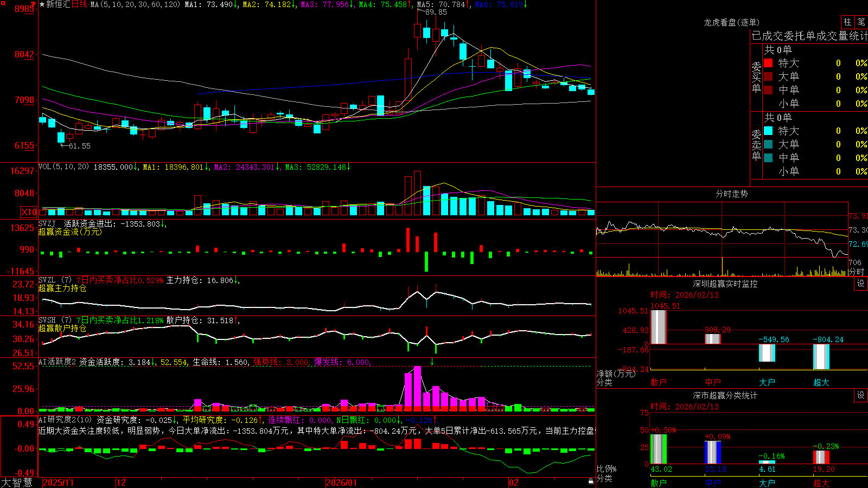This screenshot has height=488, width=868.
Task: Click the 已成交委托单成交量统计 header
Action: click(x=809, y=36)
